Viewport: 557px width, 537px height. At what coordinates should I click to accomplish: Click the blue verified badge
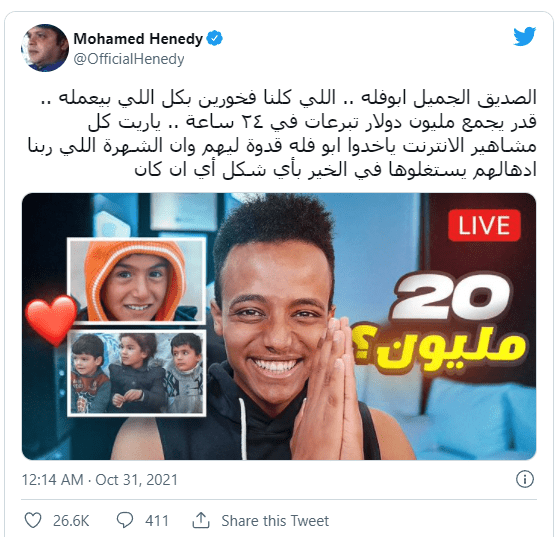coord(215,38)
